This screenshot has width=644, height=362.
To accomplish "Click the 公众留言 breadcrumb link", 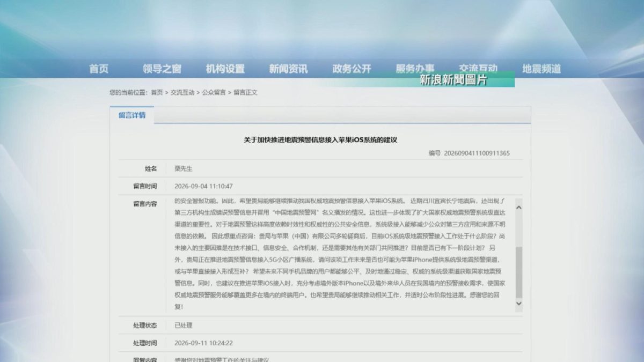I will [x=214, y=92].
